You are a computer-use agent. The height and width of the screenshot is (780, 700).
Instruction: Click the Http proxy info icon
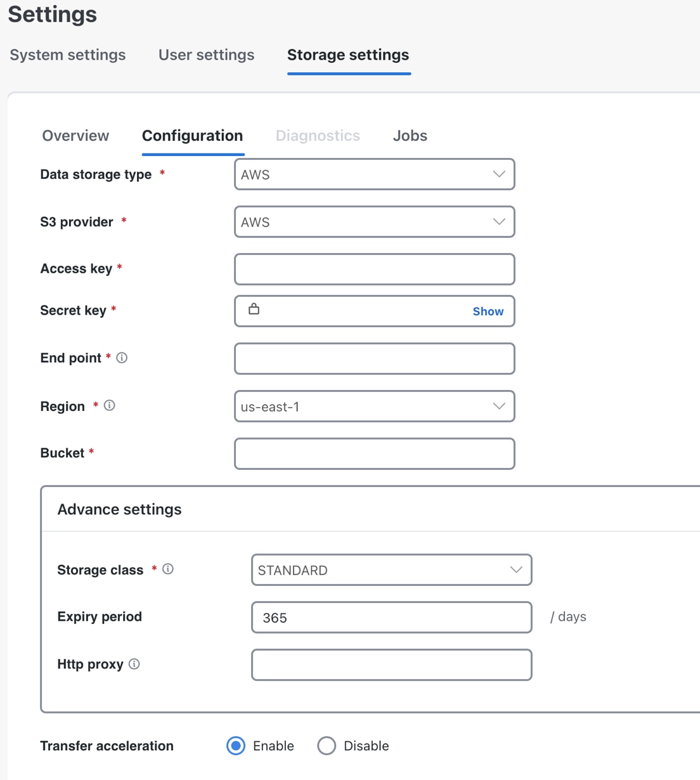coord(134,664)
